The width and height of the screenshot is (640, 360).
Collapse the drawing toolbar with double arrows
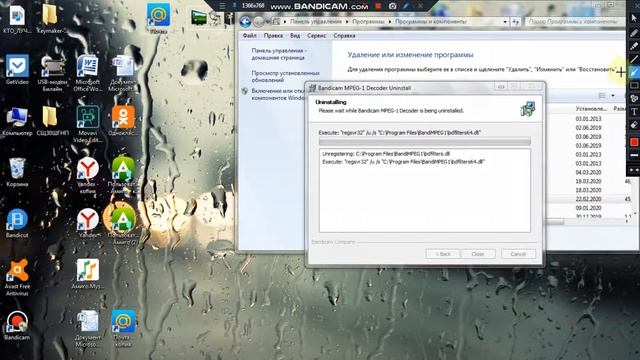pyautogui.click(x=634, y=169)
